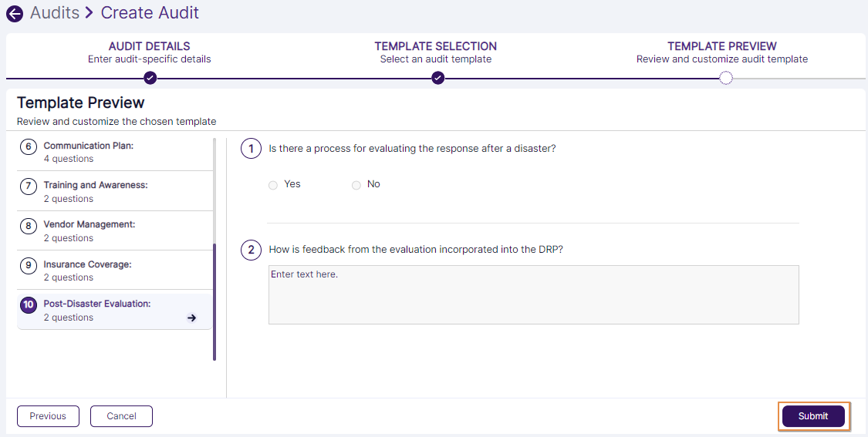Screen dimensions: 868x437
Task: Click the 'Create Audit' breadcrumb text
Action: [150, 13]
